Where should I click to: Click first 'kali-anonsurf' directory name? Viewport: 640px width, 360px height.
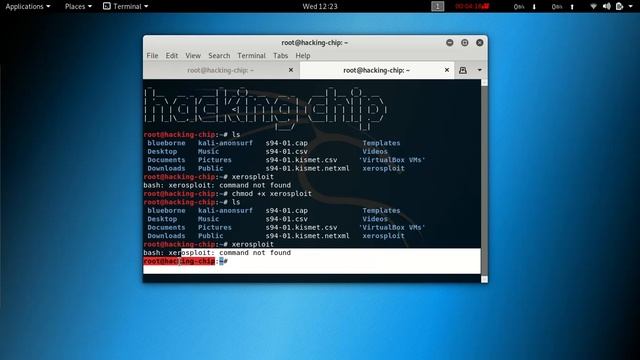[x=225, y=143]
